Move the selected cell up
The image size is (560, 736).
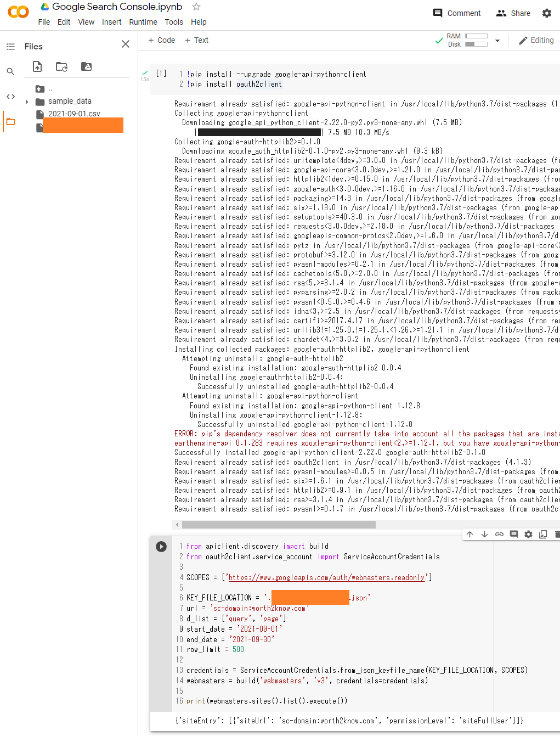click(470, 534)
